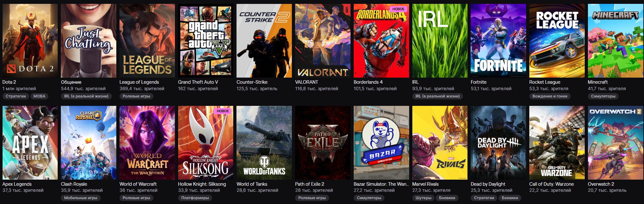
Task: Choose the VALORANT cover art
Action: pyautogui.click(x=323, y=41)
